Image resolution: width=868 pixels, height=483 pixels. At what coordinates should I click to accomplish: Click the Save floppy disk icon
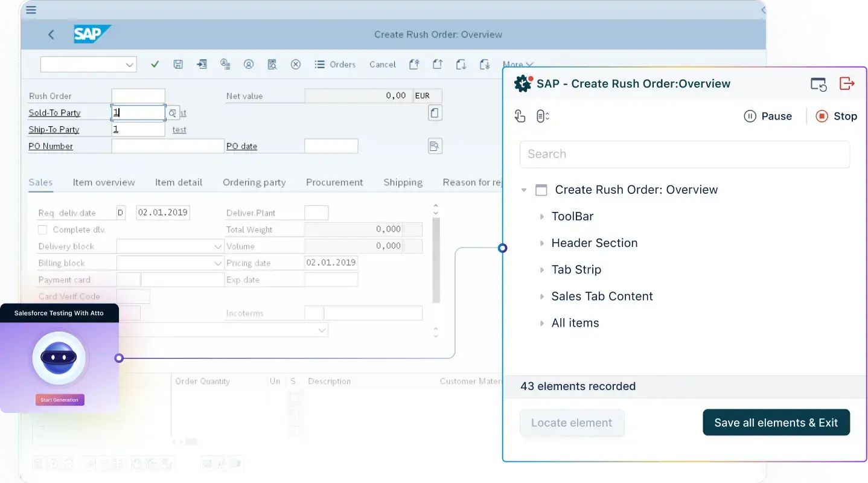178,64
